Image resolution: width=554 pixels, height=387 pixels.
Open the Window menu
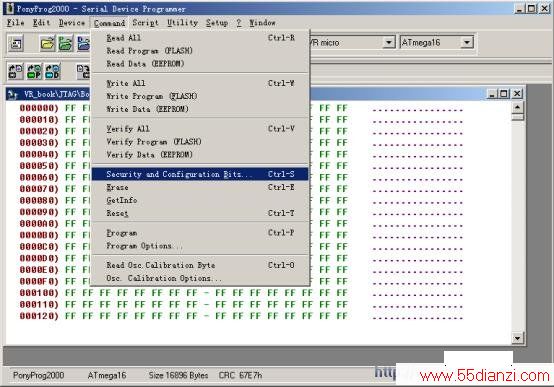262,23
